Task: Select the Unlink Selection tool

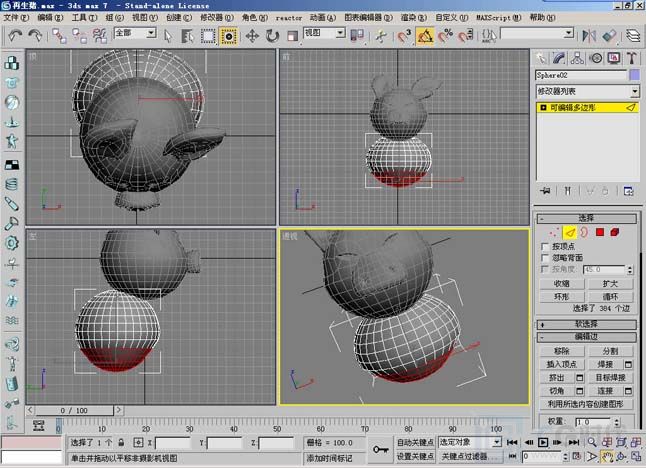Action: pyautogui.click(x=80, y=36)
